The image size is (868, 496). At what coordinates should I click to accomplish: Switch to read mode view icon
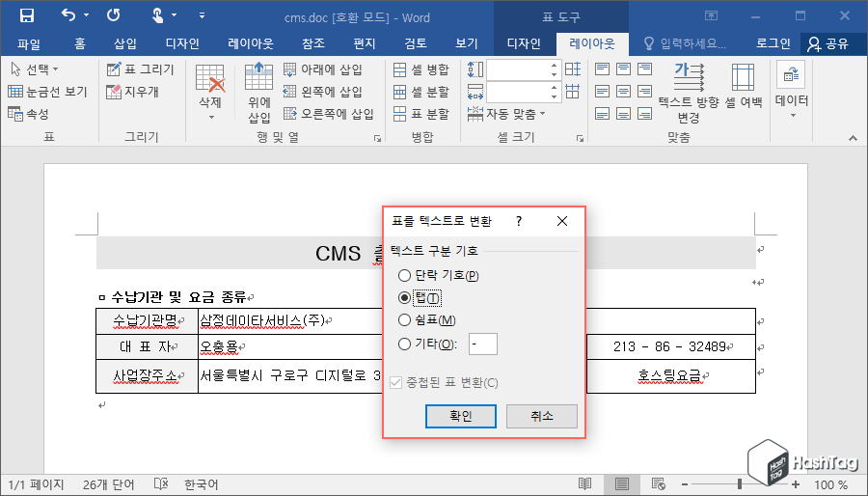pos(584,484)
